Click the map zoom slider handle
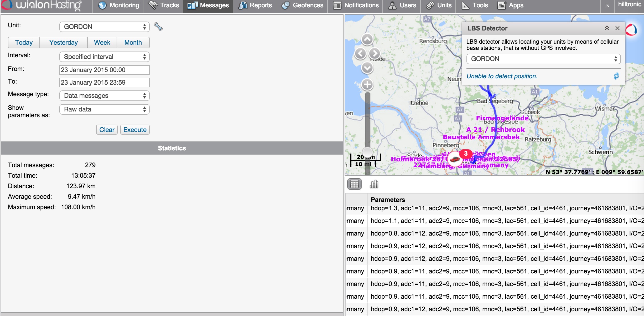This screenshot has height=316, width=644. pos(367,152)
